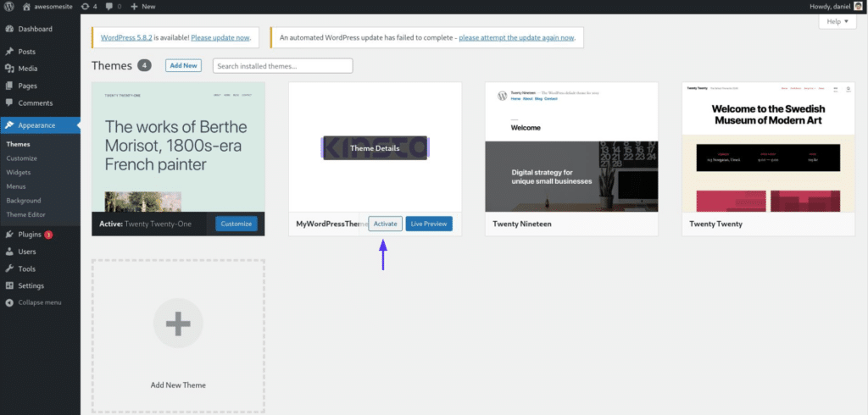868x415 pixels.
Task: Open Background under Appearance
Action: [x=23, y=201]
